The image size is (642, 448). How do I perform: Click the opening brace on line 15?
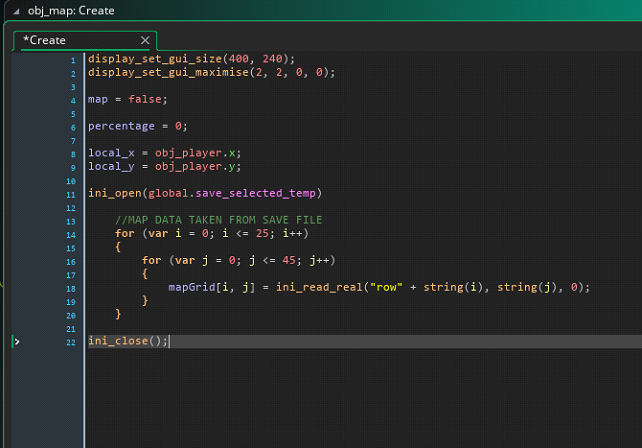pyautogui.click(x=118, y=247)
